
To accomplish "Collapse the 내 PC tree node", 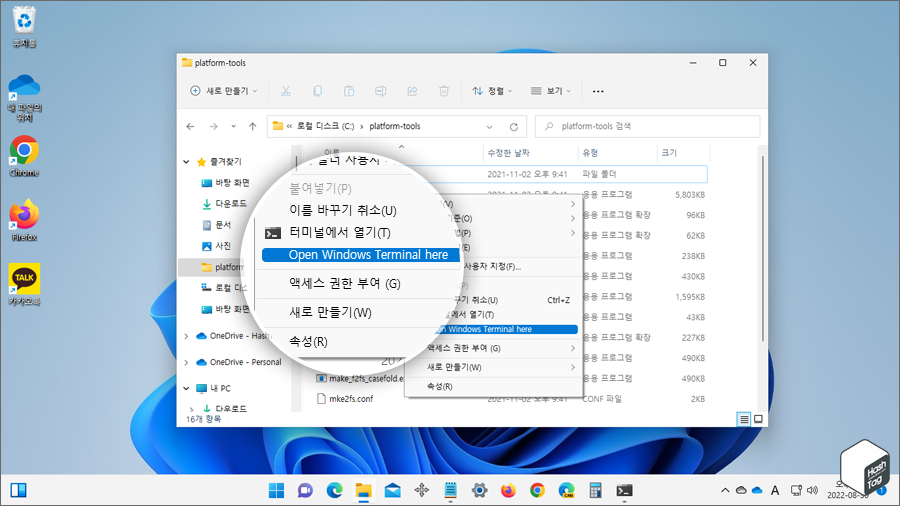I will tap(186, 388).
